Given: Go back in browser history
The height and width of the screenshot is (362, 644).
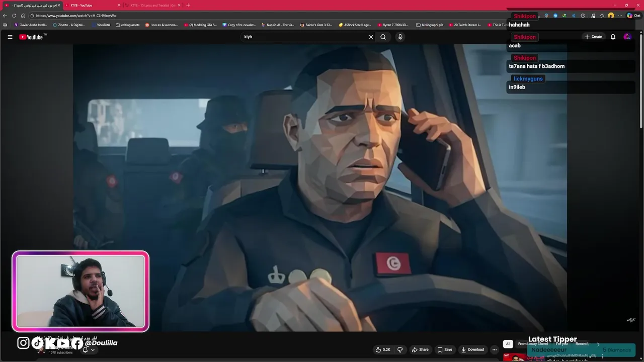Looking at the screenshot, I should coord(5,16).
